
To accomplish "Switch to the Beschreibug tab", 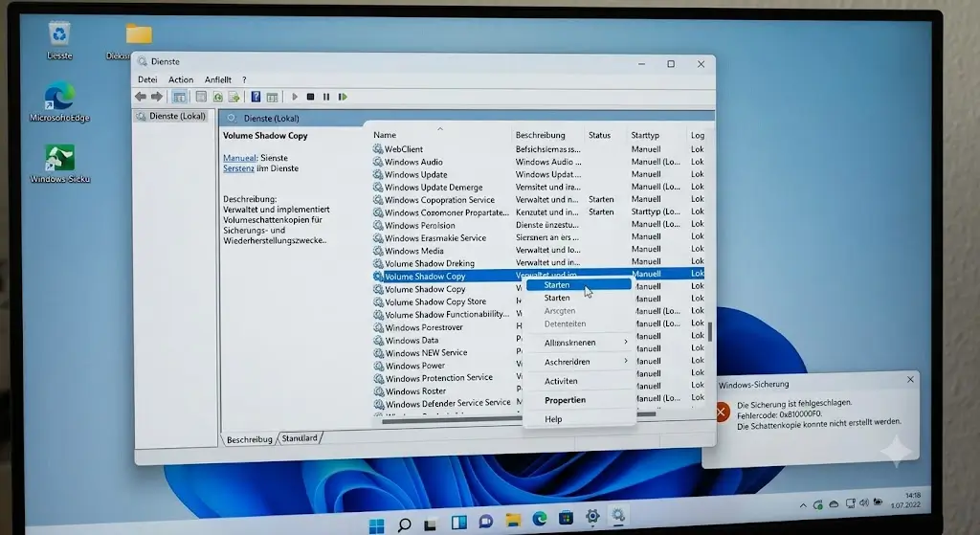I will click(x=249, y=439).
